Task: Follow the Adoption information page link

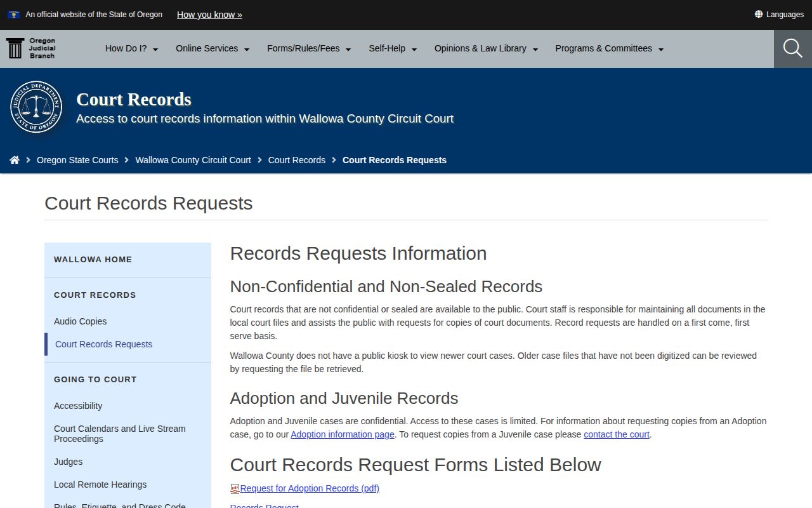Action: pyautogui.click(x=343, y=434)
